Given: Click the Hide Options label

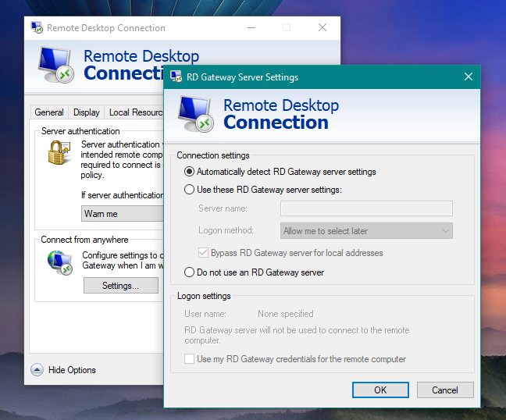Looking at the screenshot, I should 72,370.
